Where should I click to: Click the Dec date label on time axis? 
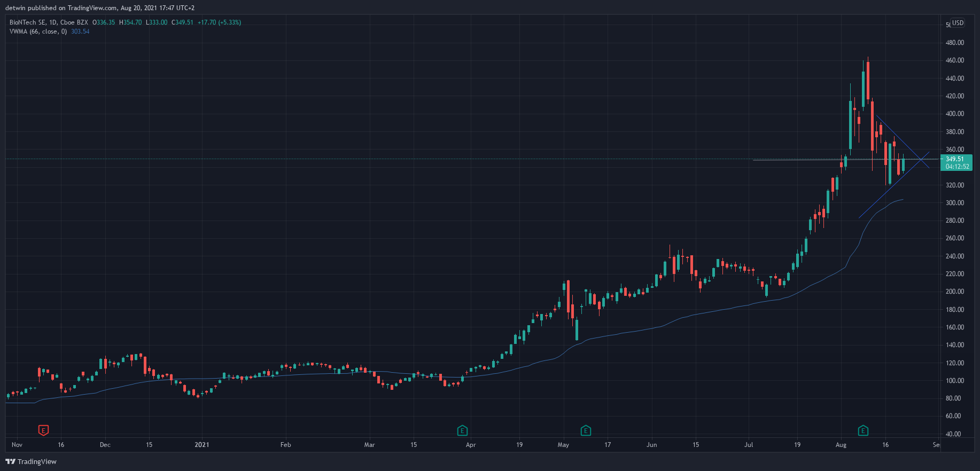tap(105, 445)
